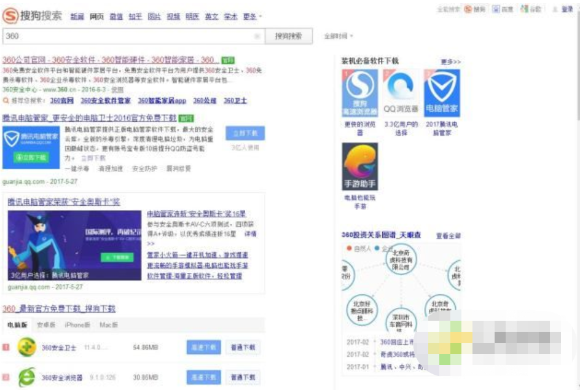The height and width of the screenshot is (392, 580).
Task: Click the green 官网 badge on 360 result
Action: pyautogui.click(x=228, y=60)
